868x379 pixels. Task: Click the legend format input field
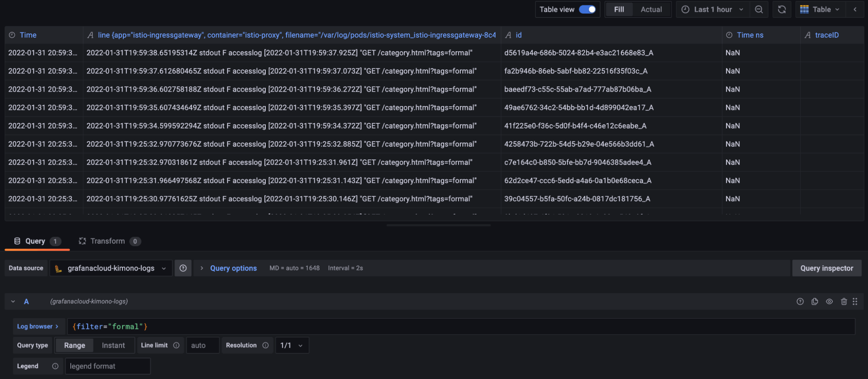pos(108,366)
